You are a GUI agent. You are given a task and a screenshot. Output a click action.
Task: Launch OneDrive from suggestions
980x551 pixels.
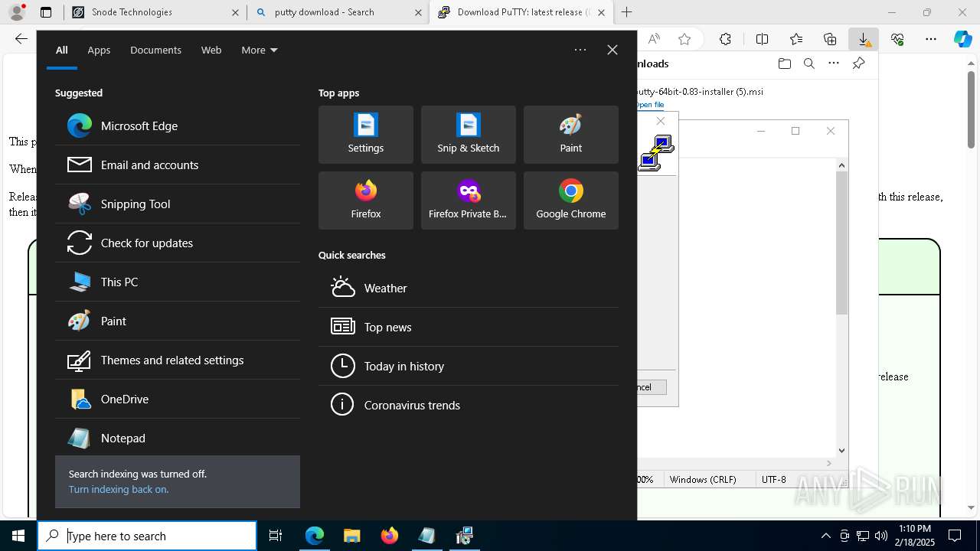point(177,399)
